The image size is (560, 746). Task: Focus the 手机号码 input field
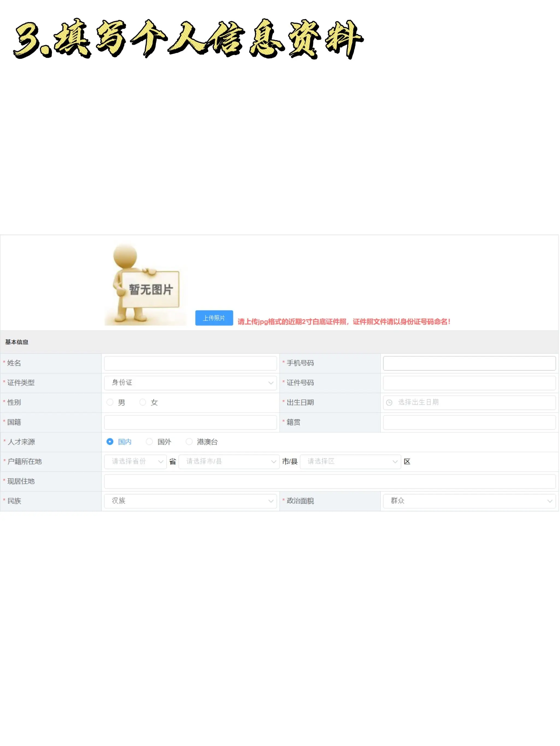(x=470, y=363)
